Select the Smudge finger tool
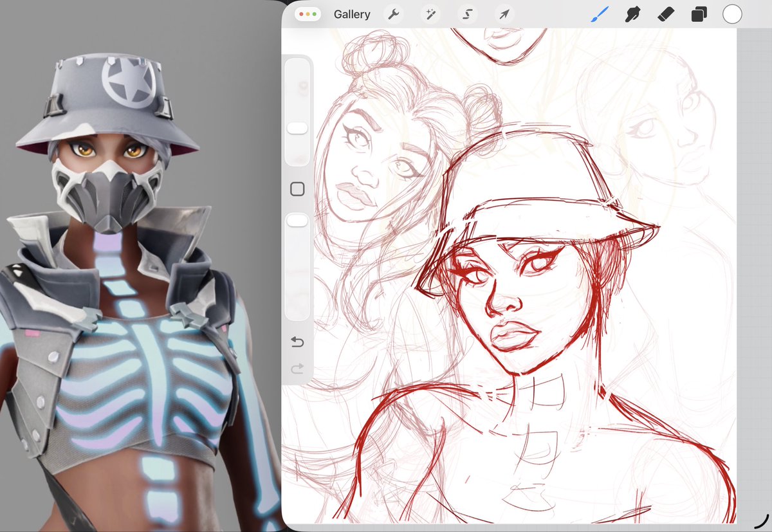 pyautogui.click(x=633, y=14)
